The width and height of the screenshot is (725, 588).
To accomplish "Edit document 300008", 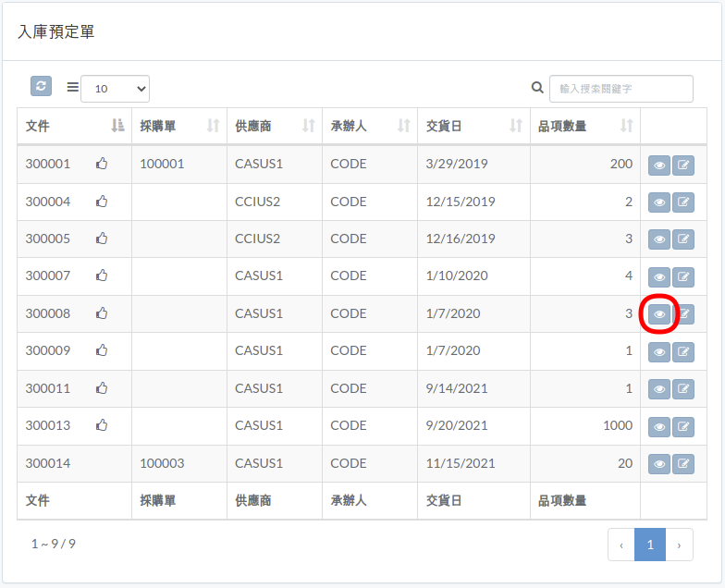I will 682,314.
